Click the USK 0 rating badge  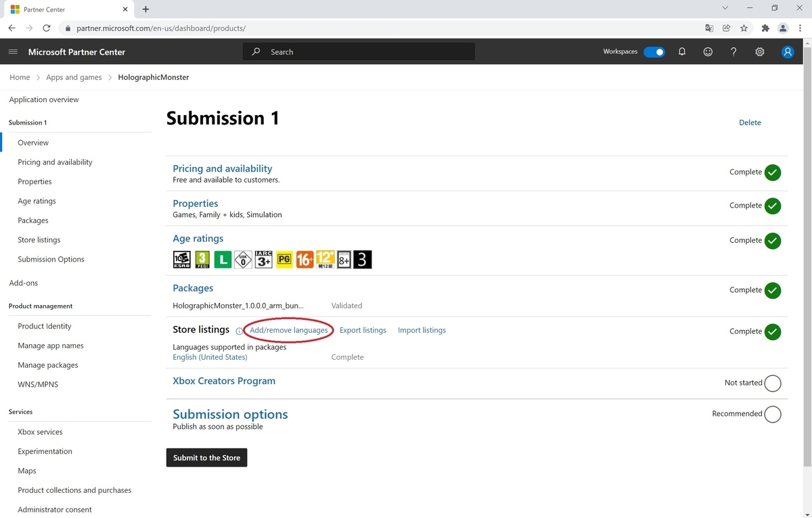click(x=243, y=260)
